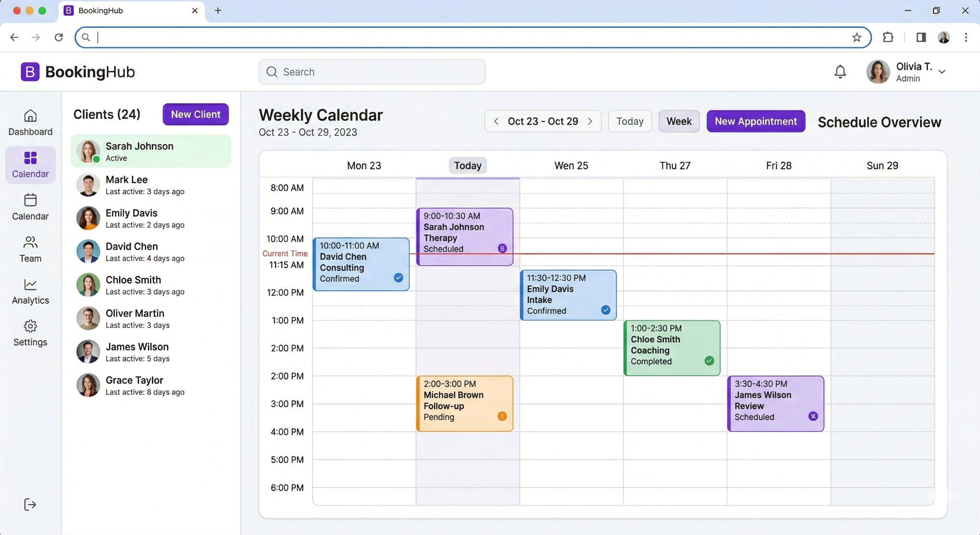Select the Today column header

(x=468, y=166)
